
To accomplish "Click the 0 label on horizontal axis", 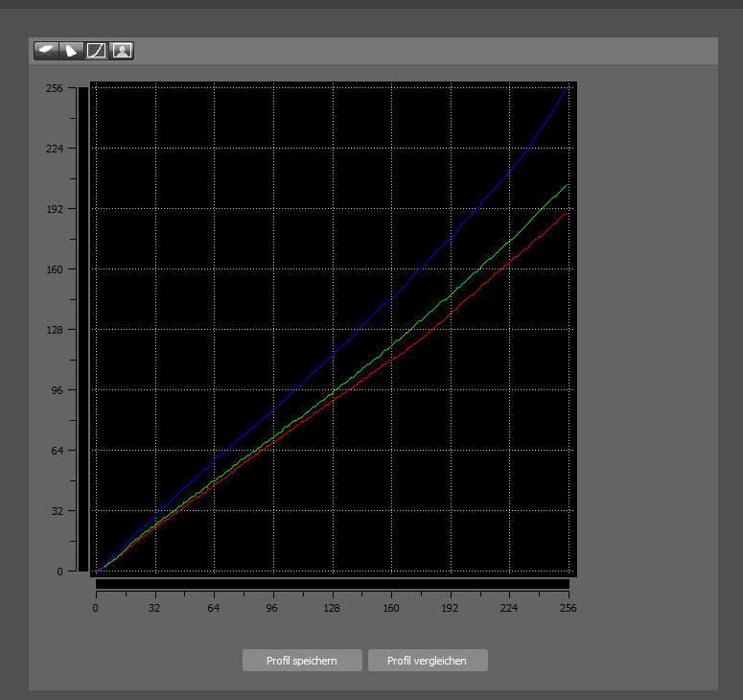I will [96, 608].
